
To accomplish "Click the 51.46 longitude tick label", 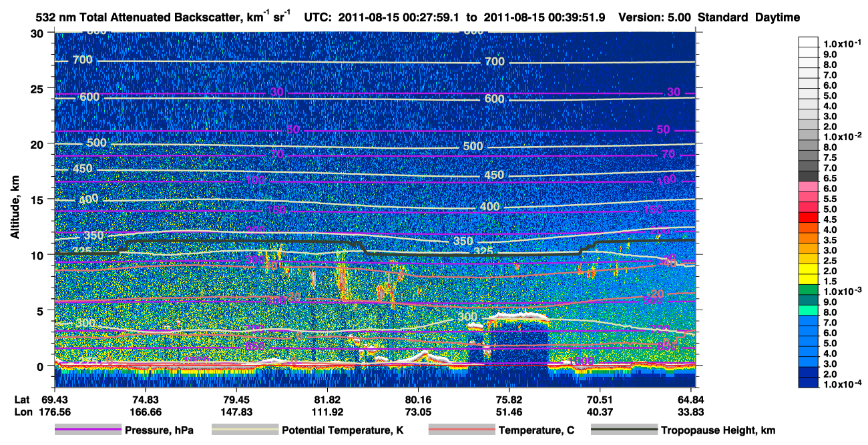I will 509,412.
